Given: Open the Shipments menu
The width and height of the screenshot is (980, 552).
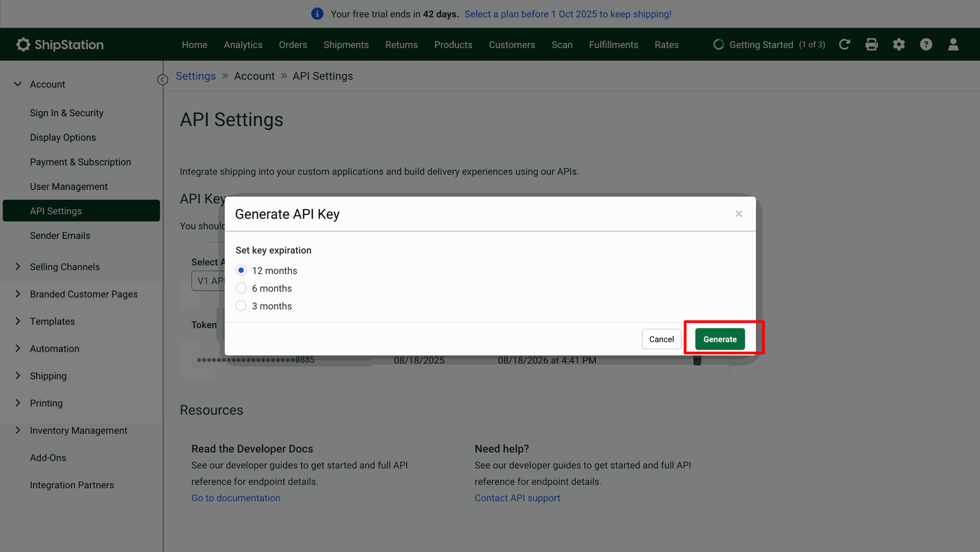Looking at the screenshot, I should pyautogui.click(x=346, y=44).
